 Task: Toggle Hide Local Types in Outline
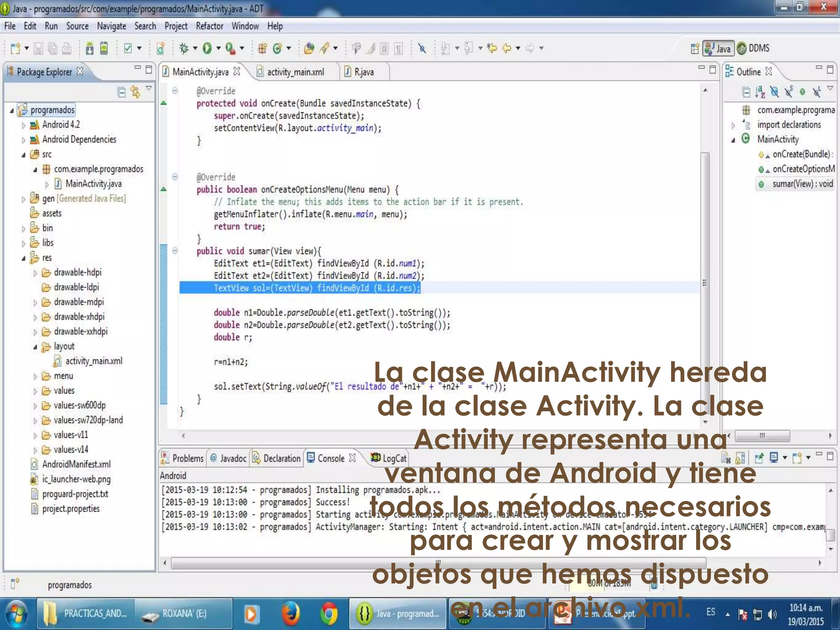point(817,92)
